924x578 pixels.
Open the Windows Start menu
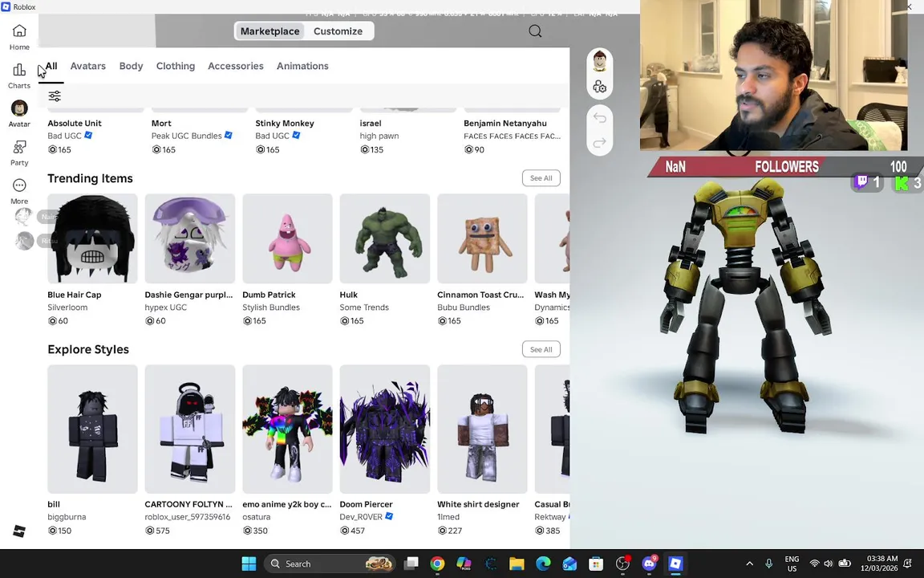249,564
